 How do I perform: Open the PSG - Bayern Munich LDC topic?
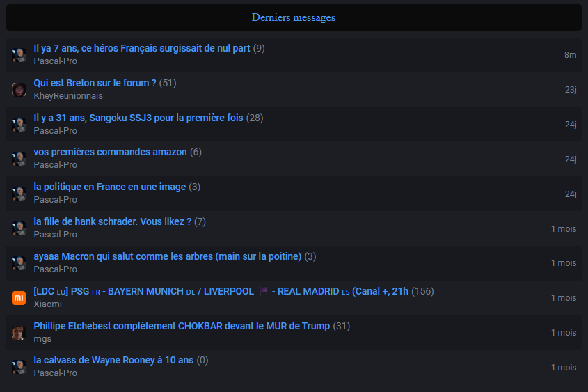coord(221,291)
